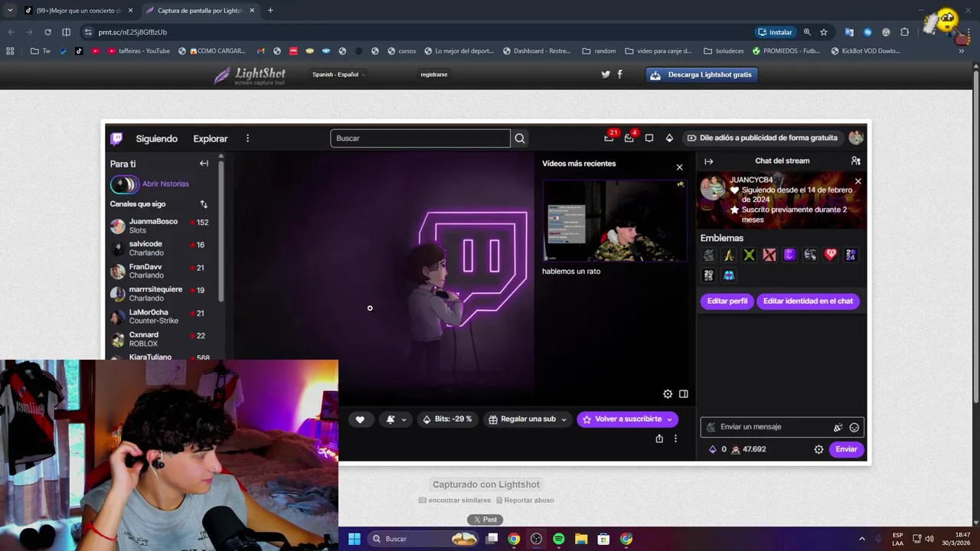980x551 pixels.
Task: Open the tab search dropdown arrow
Action: (9, 11)
